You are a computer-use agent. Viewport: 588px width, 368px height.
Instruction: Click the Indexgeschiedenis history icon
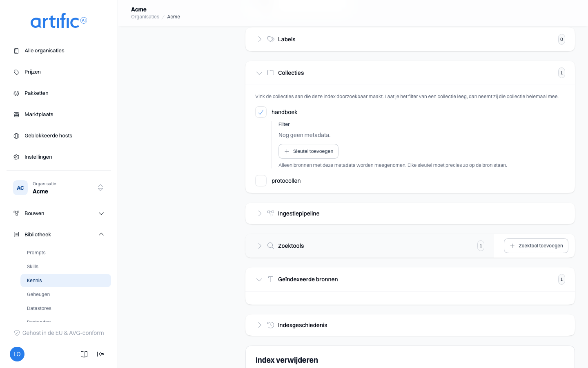pyautogui.click(x=271, y=325)
